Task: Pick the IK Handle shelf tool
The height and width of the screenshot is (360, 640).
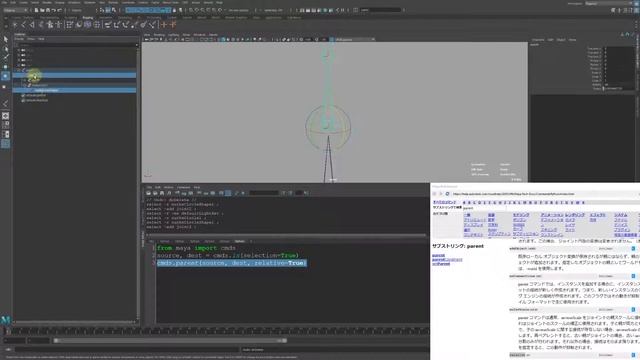Action: click(x=33, y=25)
